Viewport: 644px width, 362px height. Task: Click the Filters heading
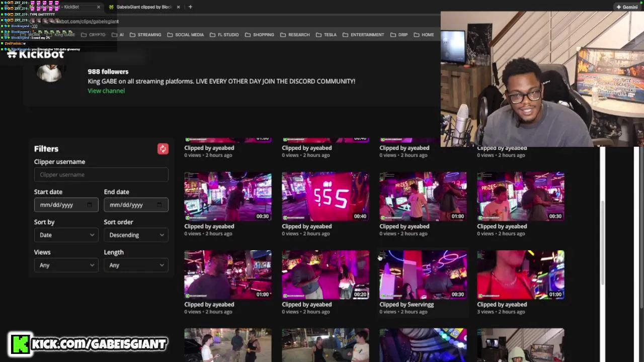(46, 149)
